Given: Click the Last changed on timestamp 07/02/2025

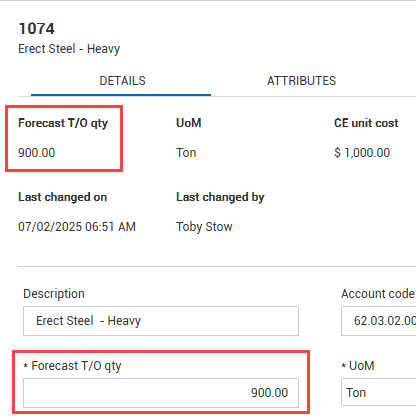Looking at the screenshot, I should coord(77,227).
